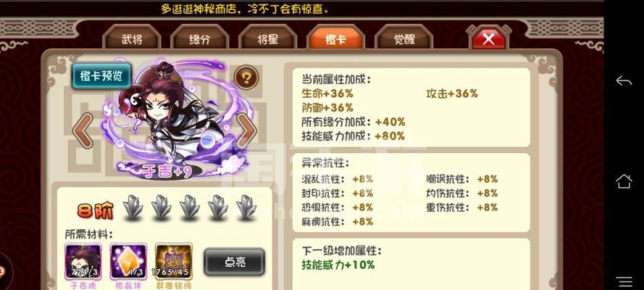The width and height of the screenshot is (644, 290).
Task: Tap the Android home navigation icon
Action: coord(624,181)
